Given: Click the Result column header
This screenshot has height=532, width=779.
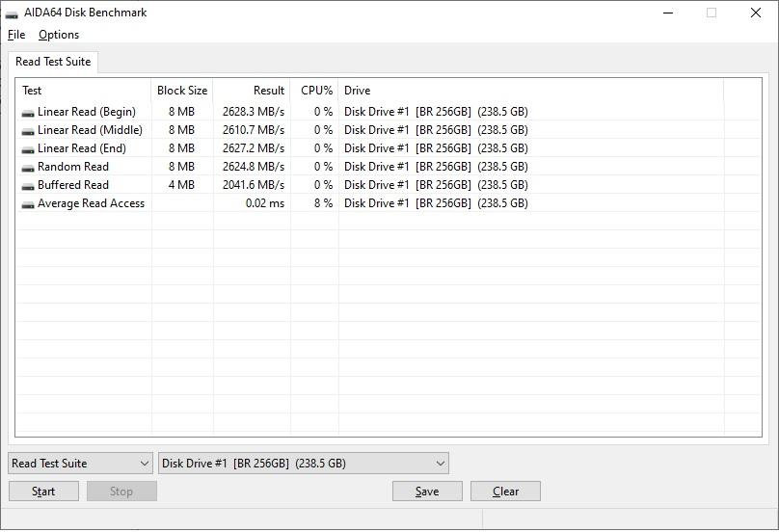Looking at the screenshot, I should tap(252, 91).
